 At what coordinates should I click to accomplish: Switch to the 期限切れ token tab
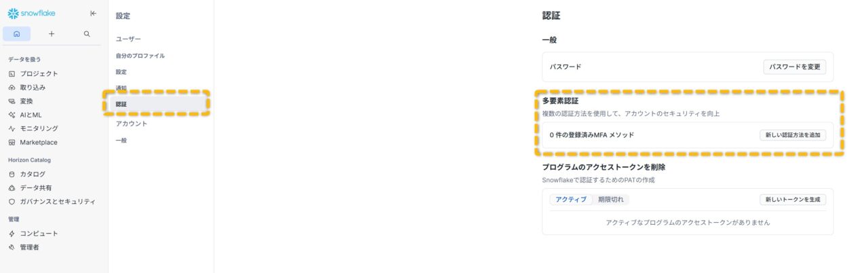coord(611,200)
